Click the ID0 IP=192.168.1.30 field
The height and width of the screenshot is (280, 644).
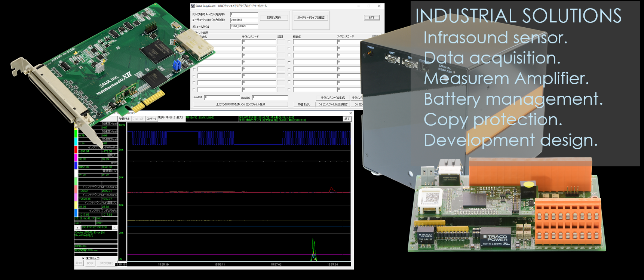click(x=96, y=227)
